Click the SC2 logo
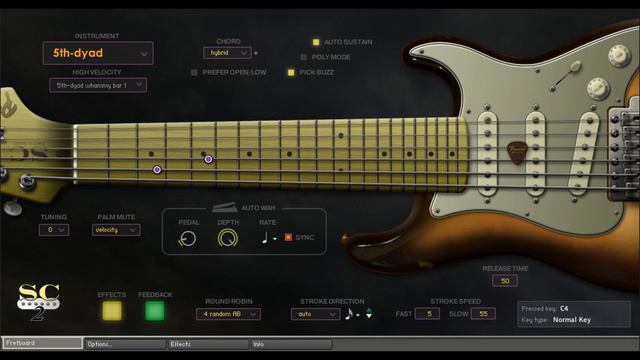Viewport: 640px width, 360px height. pos(38,302)
